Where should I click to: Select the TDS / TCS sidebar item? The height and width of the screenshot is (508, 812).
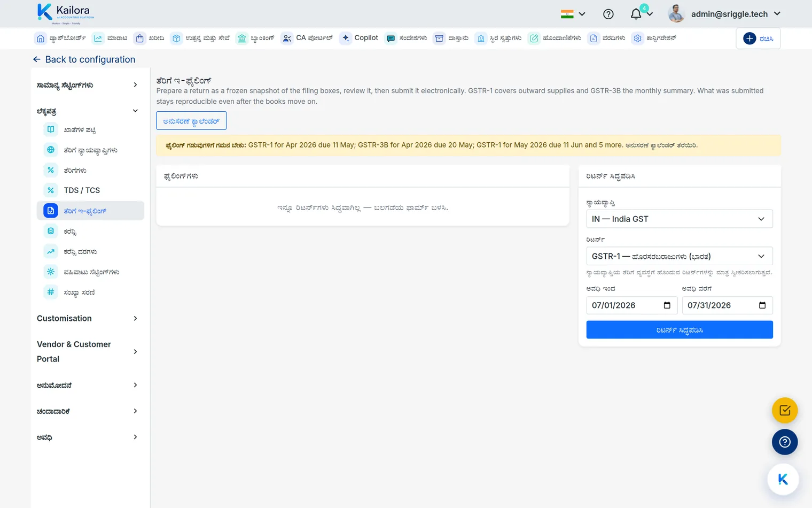[90, 190]
